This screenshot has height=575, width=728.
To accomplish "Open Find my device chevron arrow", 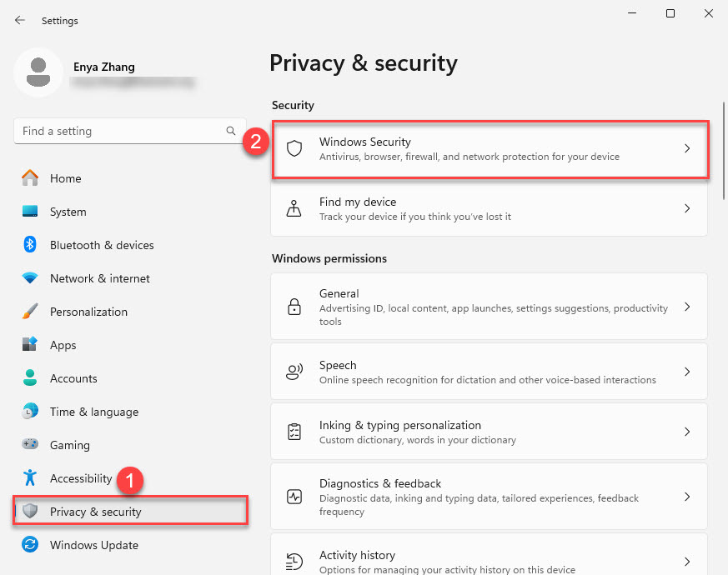I will (x=687, y=208).
